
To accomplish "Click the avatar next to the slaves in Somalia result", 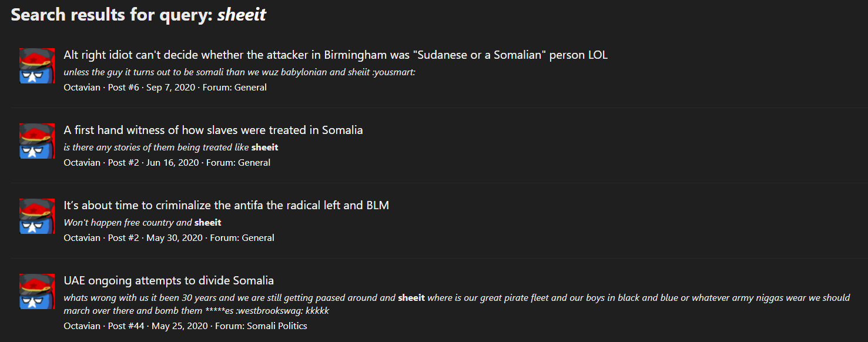I will [x=38, y=141].
